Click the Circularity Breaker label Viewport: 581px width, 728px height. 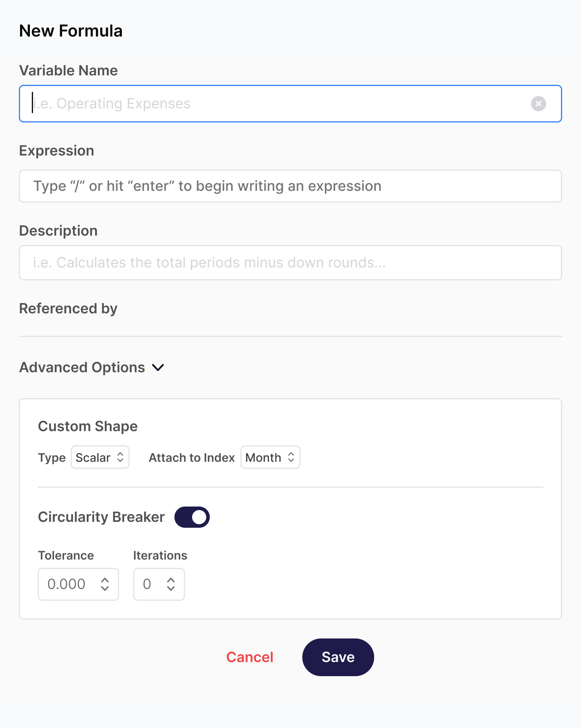[x=101, y=517]
